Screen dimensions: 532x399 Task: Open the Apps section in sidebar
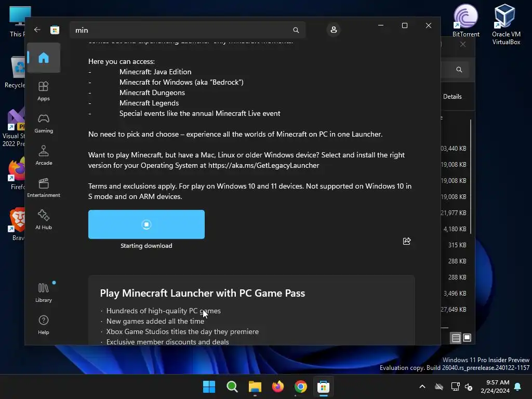tap(44, 91)
